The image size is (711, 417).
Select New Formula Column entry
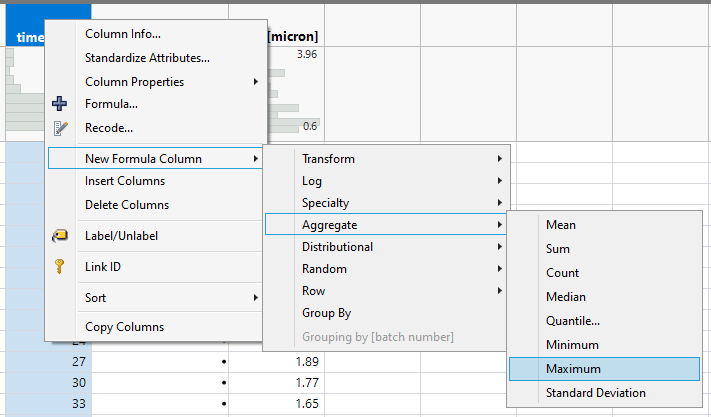click(155, 159)
